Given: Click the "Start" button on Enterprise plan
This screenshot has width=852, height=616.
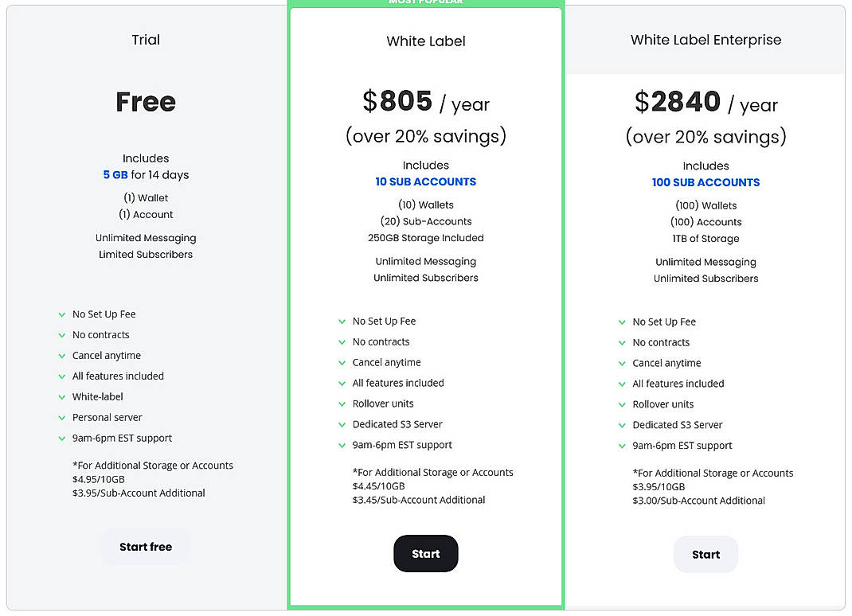Looking at the screenshot, I should 705,554.
